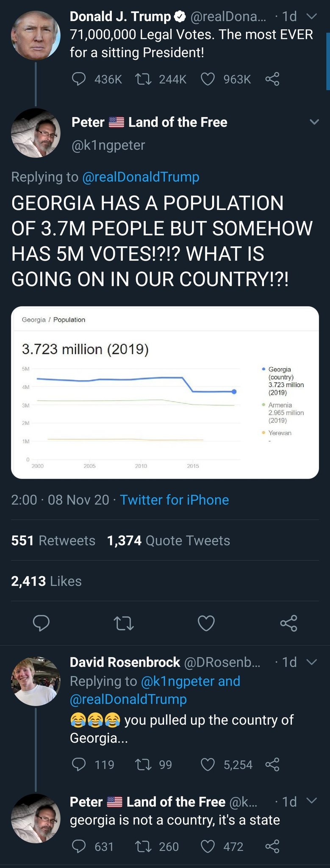Open the @realDonaldTrump mention link
The height and width of the screenshot is (868, 330).
[x=140, y=177]
